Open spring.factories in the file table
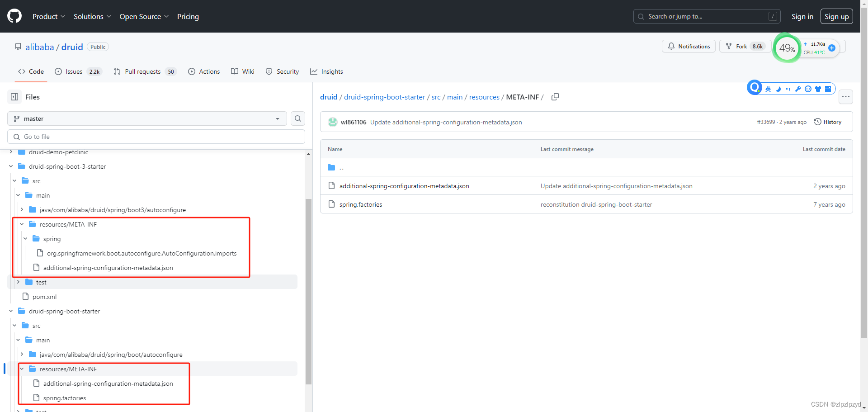This screenshot has height=412, width=868. [361, 204]
